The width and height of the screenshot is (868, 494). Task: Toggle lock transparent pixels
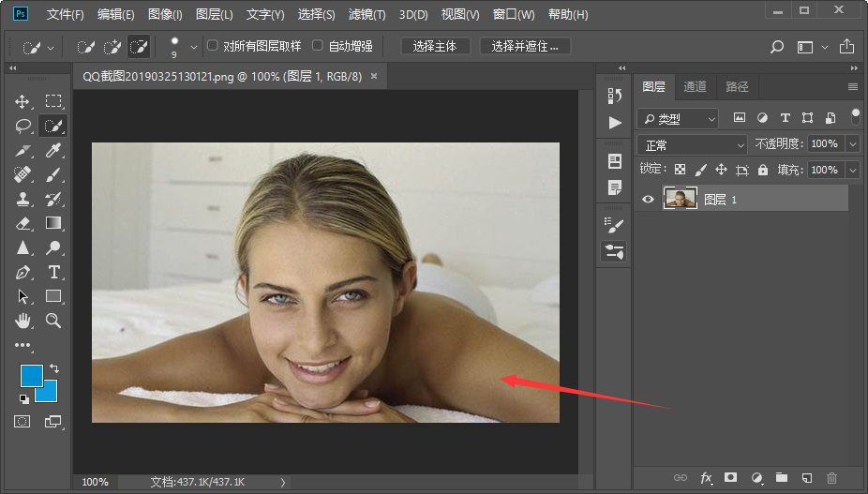pyautogui.click(x=680, y=170)
